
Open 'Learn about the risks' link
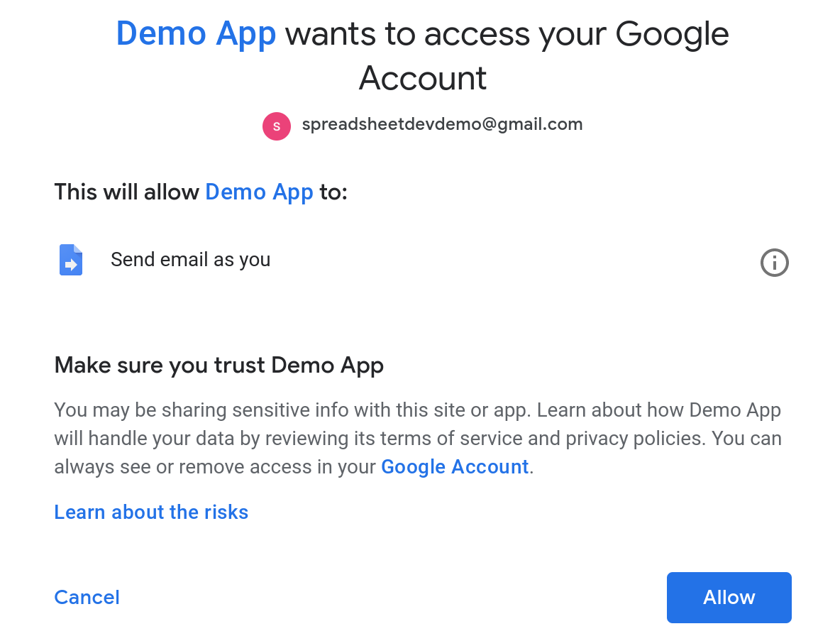coord(151,512)
